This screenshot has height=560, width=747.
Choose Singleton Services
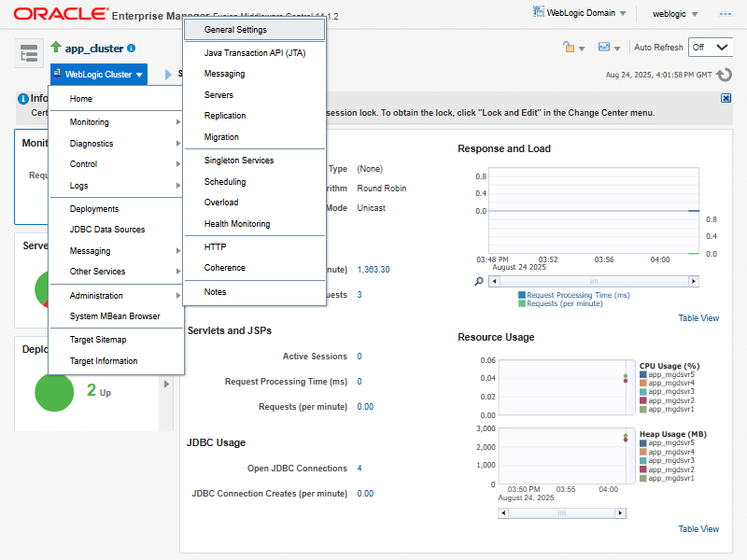coord(254,160)
